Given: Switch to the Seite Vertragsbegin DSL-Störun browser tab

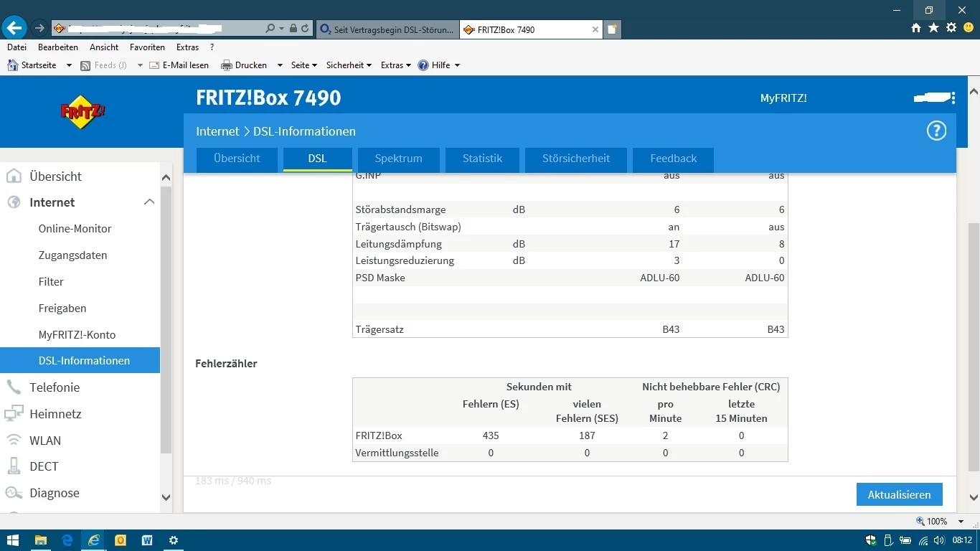Looking at the screenshot, I should pos(387,29).
